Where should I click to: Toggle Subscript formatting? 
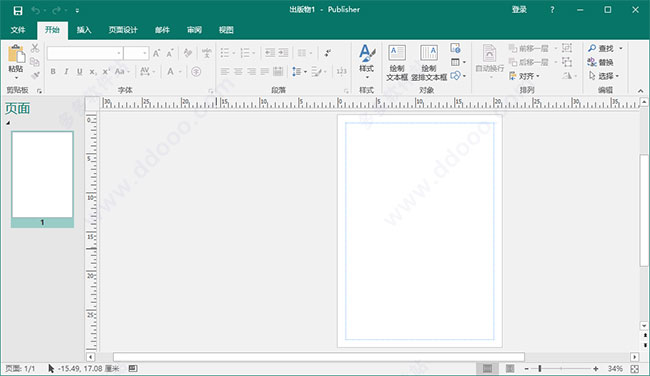(x=93, y=72)
